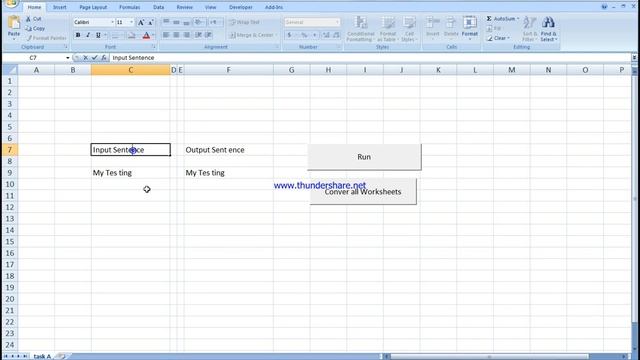640x360 pixels.
Task: Click the Run button
Action: (364, 157)
